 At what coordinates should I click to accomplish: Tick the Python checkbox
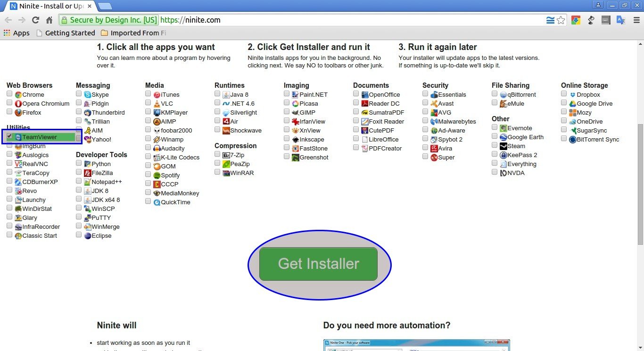click(x=79, y=163)
